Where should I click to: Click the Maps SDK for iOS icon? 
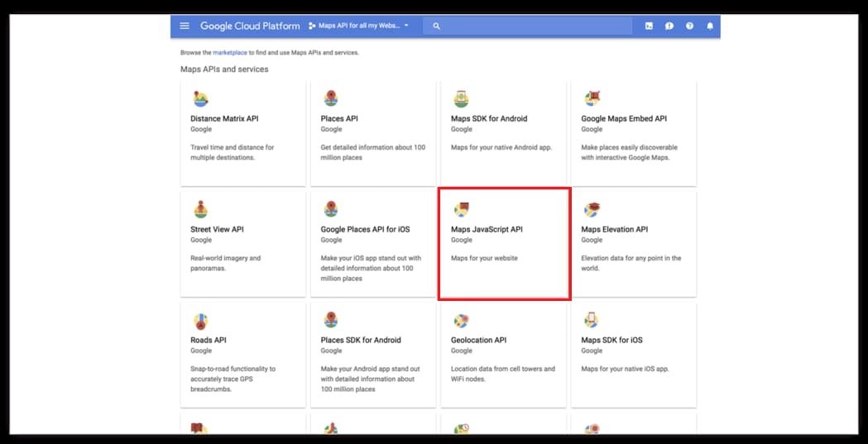pyautogui.click(x=592, y=320)
